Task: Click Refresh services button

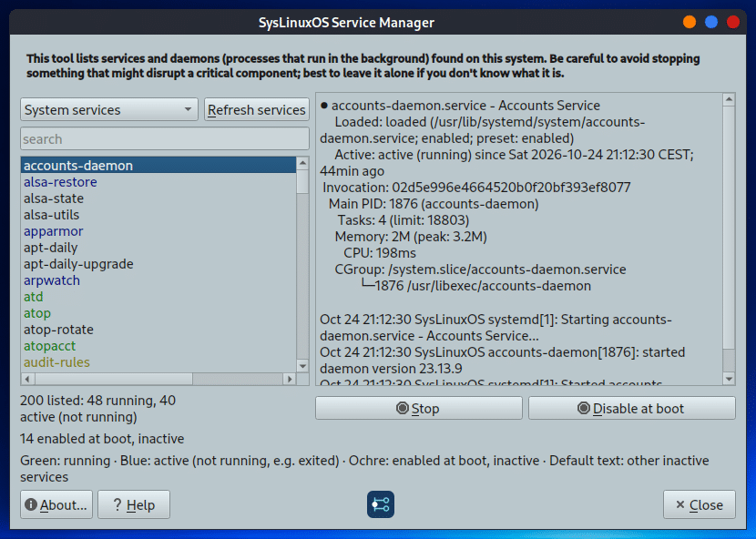Action: click(x=257, y=110)
